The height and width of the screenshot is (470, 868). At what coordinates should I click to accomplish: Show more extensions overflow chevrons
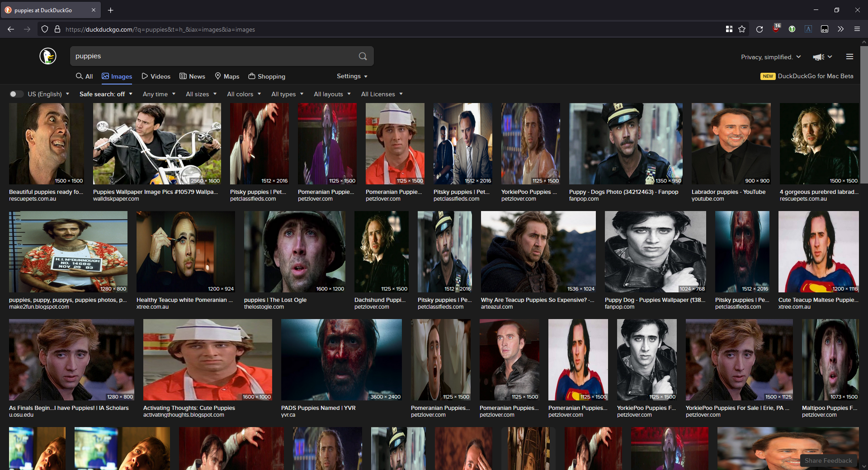click(x=840, y=29)
